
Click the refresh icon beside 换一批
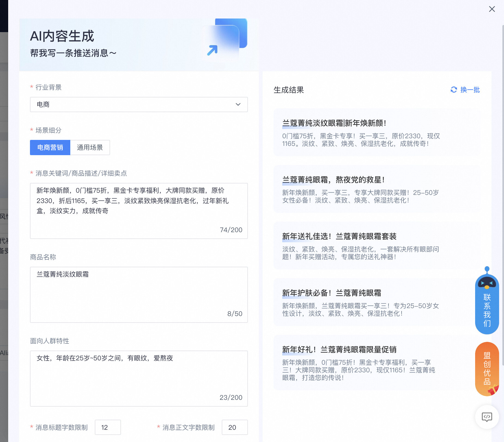click(454, 90)
